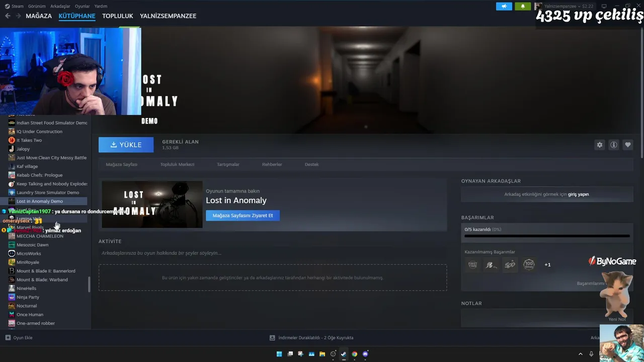
Task: Open the Yardım menu
Action: pos(101,6)
